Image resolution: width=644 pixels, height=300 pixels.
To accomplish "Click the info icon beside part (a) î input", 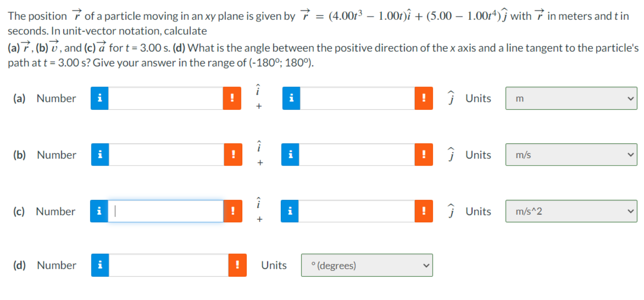I will (x=99, y=98).
